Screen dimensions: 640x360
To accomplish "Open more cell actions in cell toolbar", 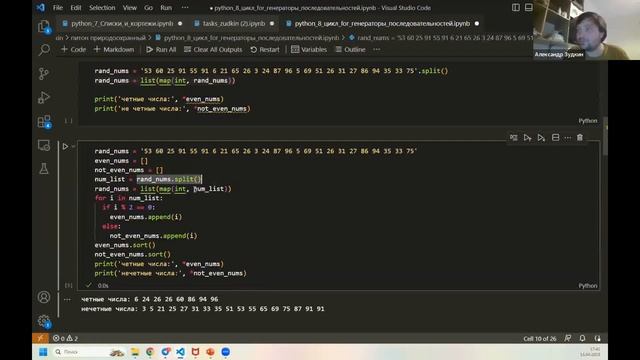I will [568, 138].
